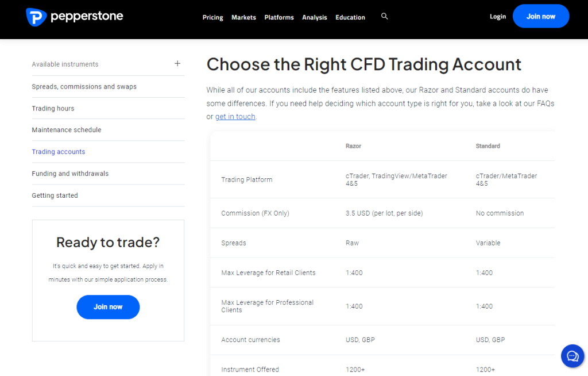Click the Login link
Screen dimensions: 588x376
click(497, 16)
